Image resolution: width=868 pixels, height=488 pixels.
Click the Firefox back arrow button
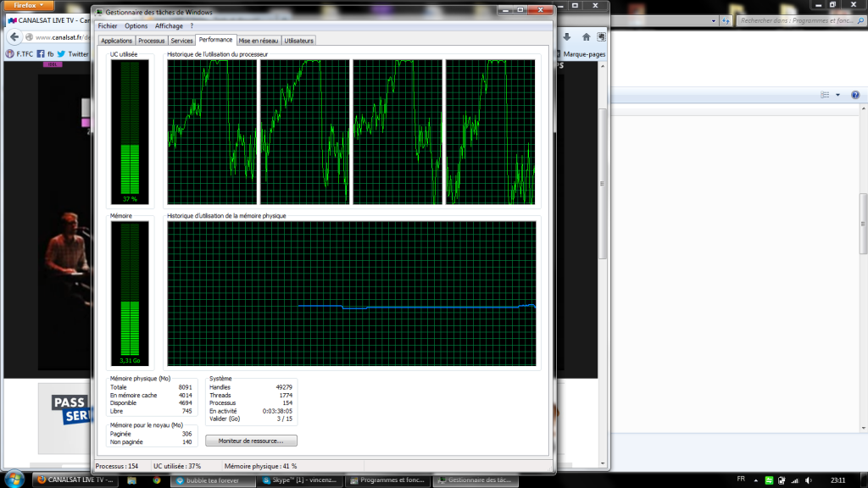(x=15, y=37)
